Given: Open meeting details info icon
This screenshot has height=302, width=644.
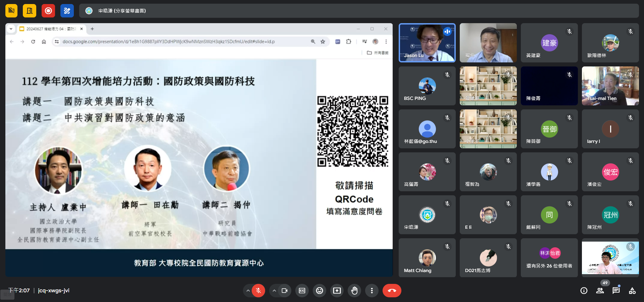Looking at the screenshot, I should coord(584,291).
